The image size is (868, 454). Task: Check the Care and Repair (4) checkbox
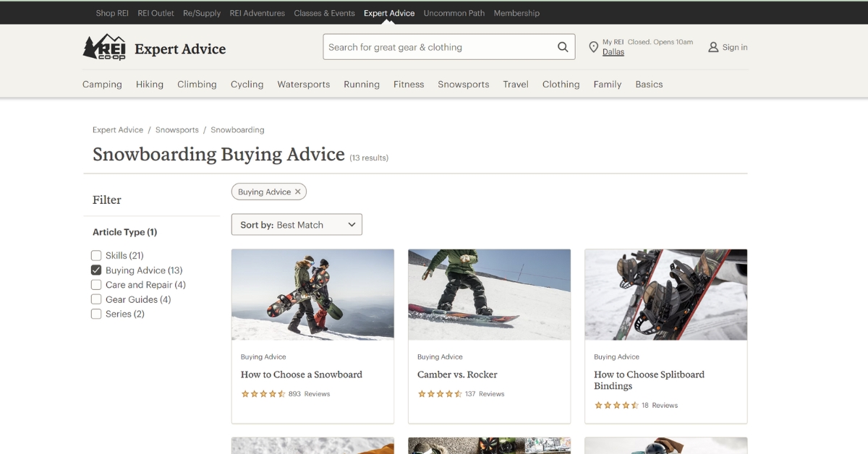(x=96, y=285)
